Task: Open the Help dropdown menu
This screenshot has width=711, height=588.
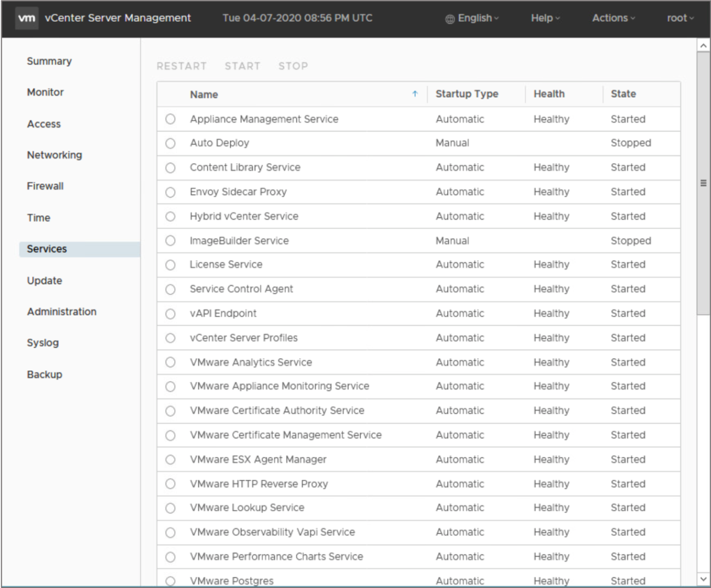Action: click(545, 18)
